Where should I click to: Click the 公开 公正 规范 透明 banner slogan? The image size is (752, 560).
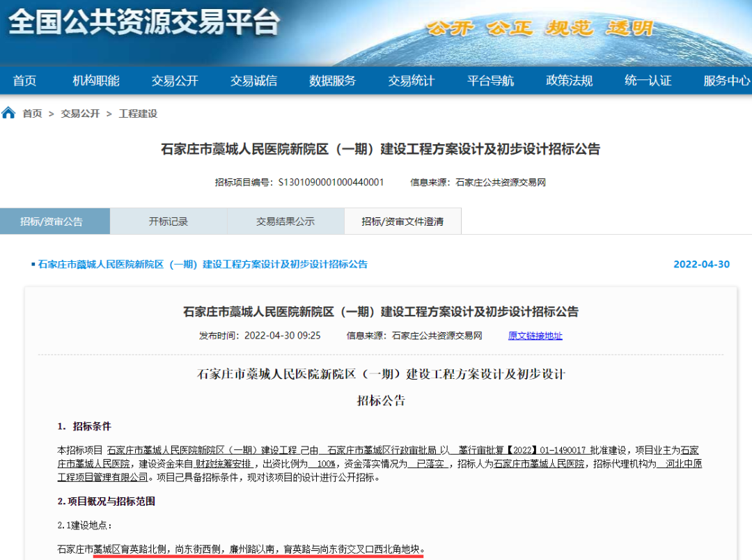[x=540, y=28]
